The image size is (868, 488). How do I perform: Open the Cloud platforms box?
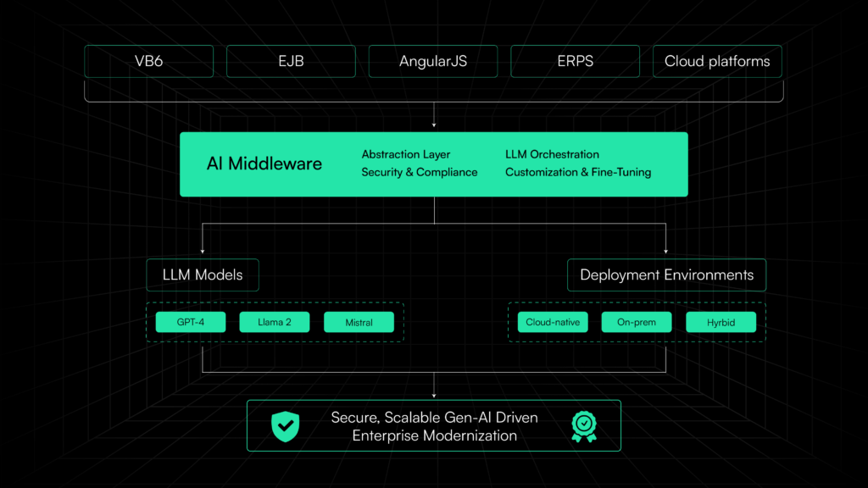point(717,62)
